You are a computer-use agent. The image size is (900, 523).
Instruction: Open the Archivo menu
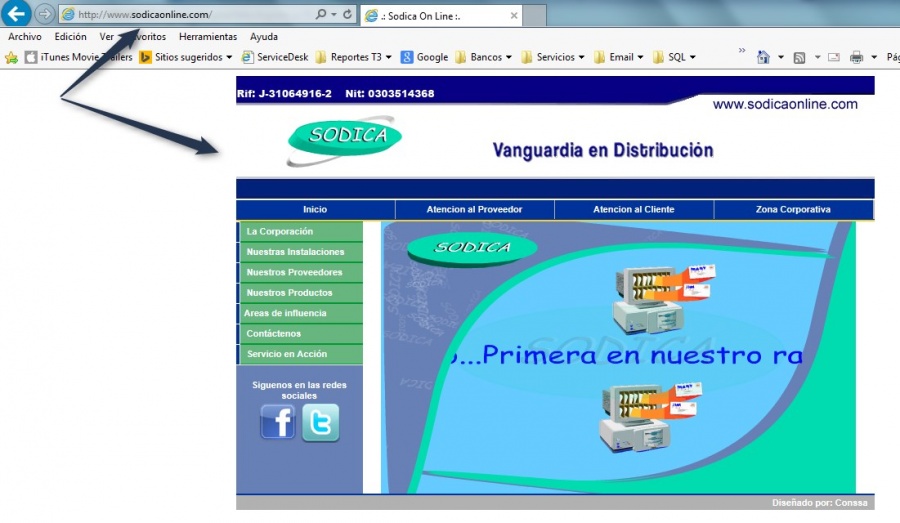pyautogui.click(x=25, y=36)
